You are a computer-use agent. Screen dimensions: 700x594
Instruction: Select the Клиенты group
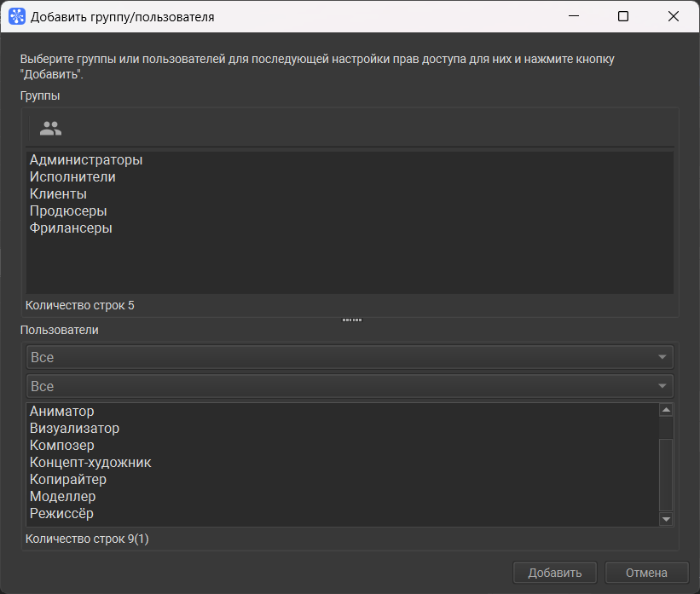tap(350, 193)
